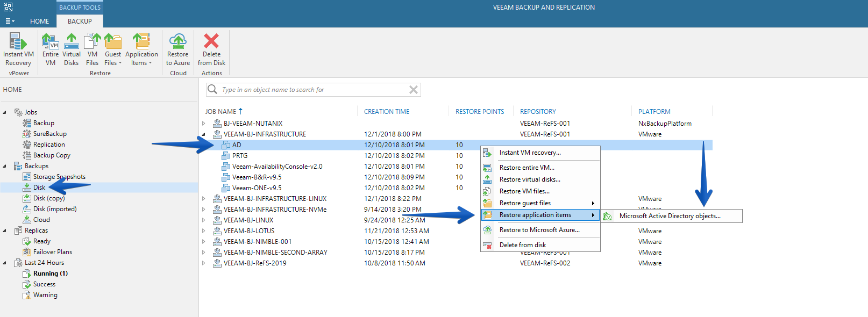868x317 pixels.
Task: Select Failover Plans in the tree
Action: tap(52, 252)
